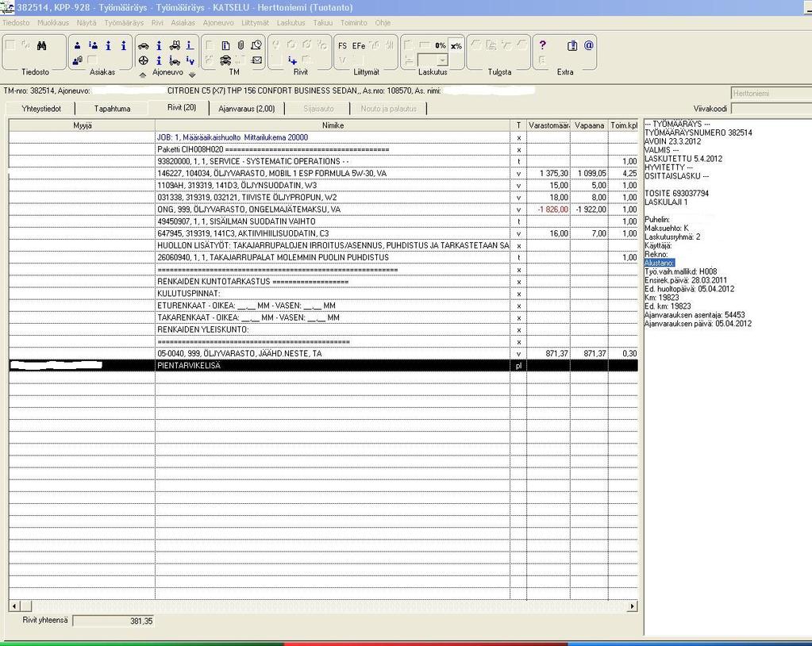Image resolution: width=812 pixels, height=646 pixels.
Task: Click the person with paperclip icon in Asiakas
Action: [x=78, y=60]
